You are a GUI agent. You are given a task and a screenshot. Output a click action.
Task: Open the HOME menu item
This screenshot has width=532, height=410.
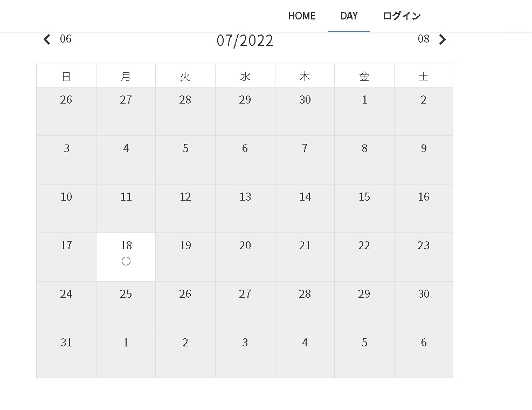302,16
